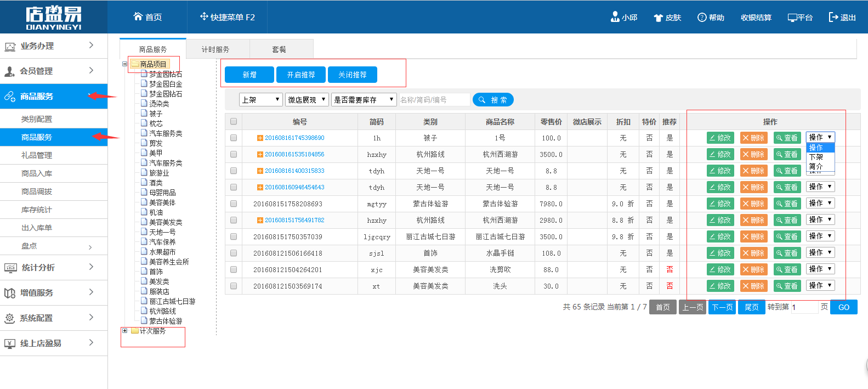Open platform monitor icon 平台

[792, 18]
